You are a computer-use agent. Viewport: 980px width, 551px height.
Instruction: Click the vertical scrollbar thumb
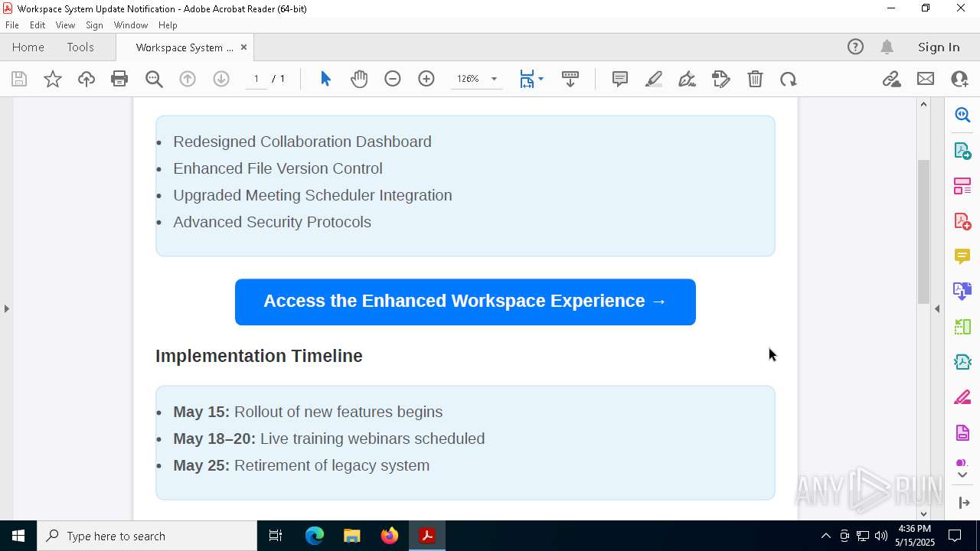(923, 232)
